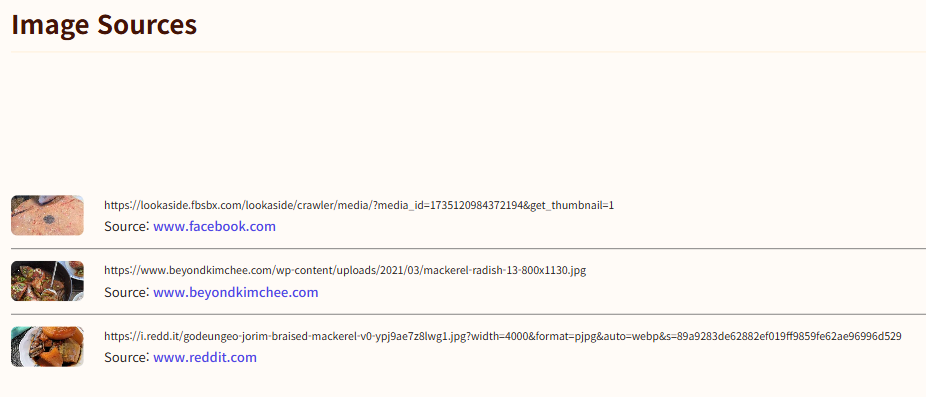Select the mackerel-radish-13-800x1130.jpg URL text

point(345,271)
